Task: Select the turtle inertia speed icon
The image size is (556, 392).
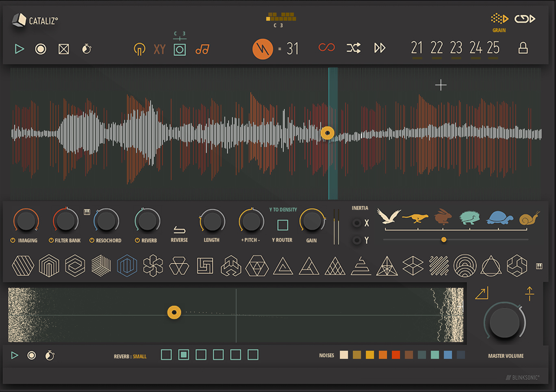Action: point(500,218)
